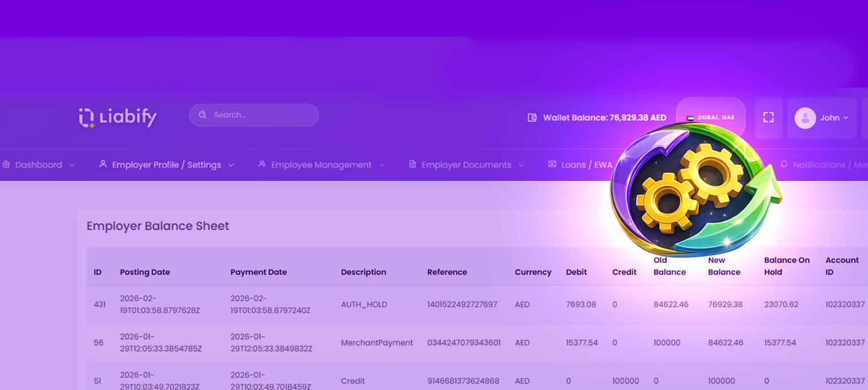Image resolution: width=868 pixels, height=390 pixels.
Task: Click the Notifications bell icon
Action: tap(784, 164)
